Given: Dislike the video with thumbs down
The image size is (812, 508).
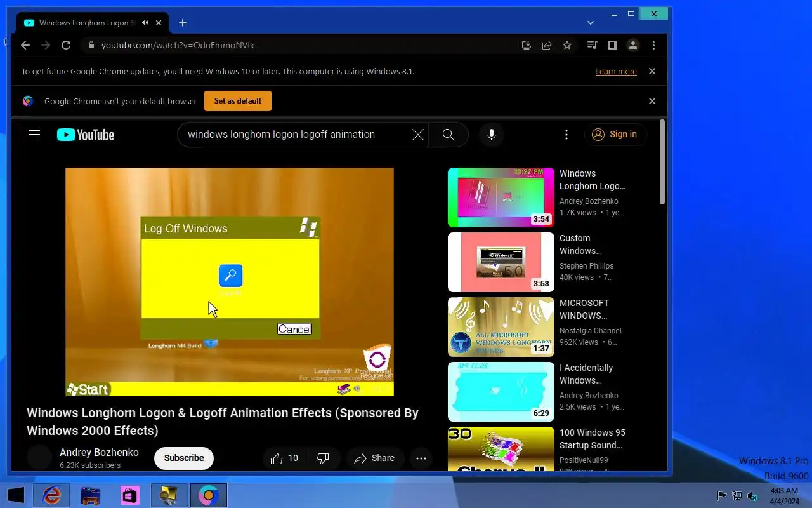Looking at the screenshot, I should pos(324,458).
